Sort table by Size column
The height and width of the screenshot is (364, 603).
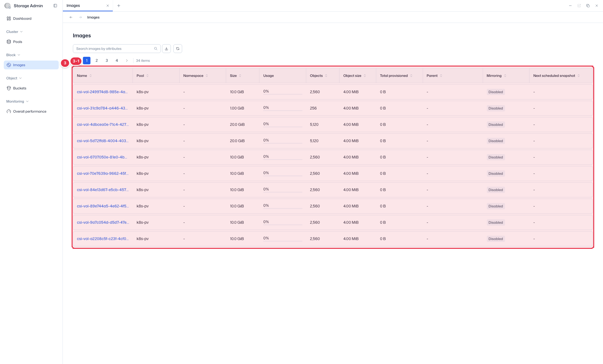(240, 76)
